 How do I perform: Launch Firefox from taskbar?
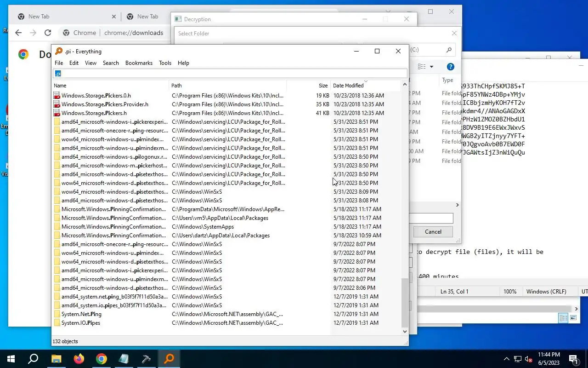click(x=79, y=359)
